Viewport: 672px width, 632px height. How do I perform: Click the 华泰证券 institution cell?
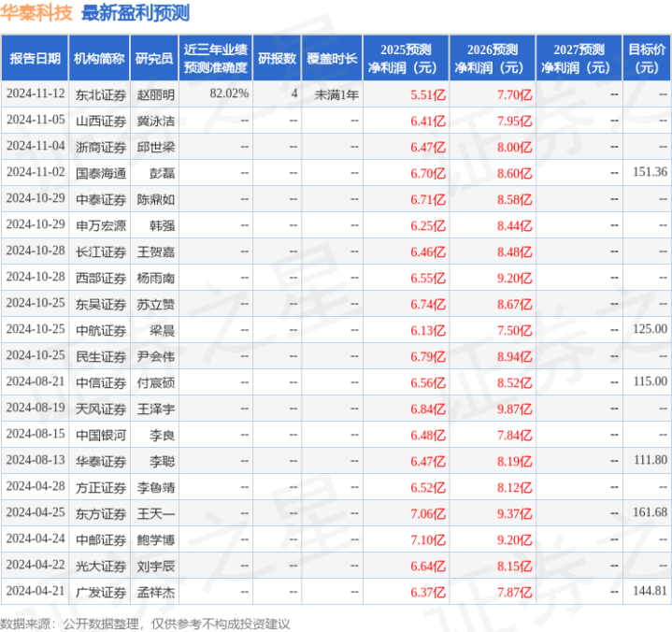[101, 461]
